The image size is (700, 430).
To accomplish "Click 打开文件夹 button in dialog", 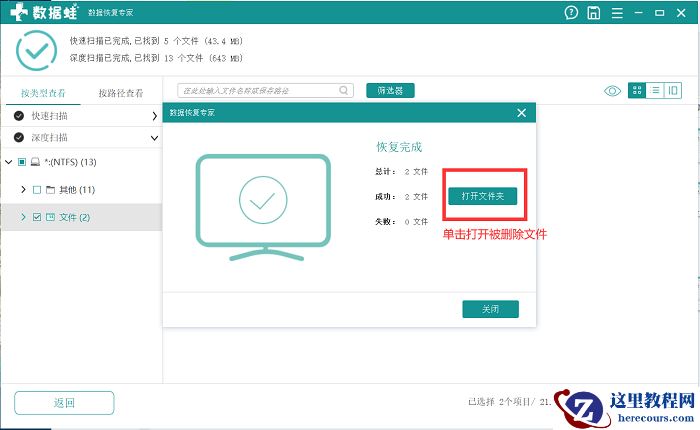I will pyautogui.click(x=483, y=196).
